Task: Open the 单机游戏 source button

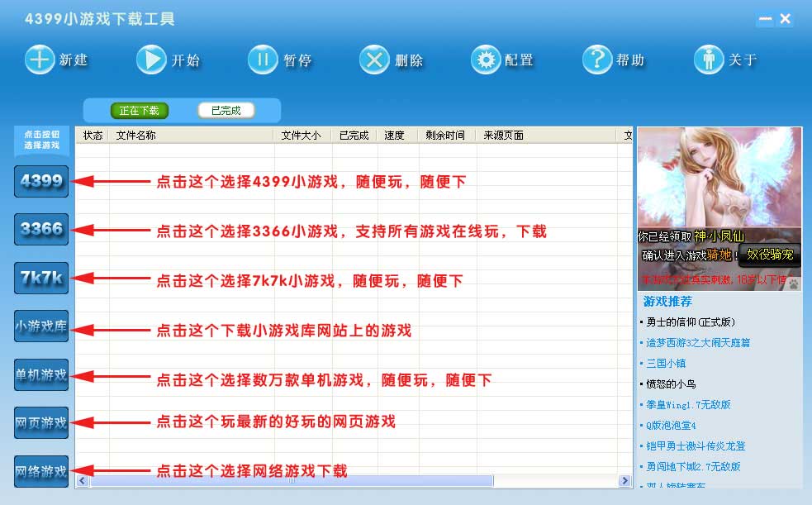Action: 41,374
